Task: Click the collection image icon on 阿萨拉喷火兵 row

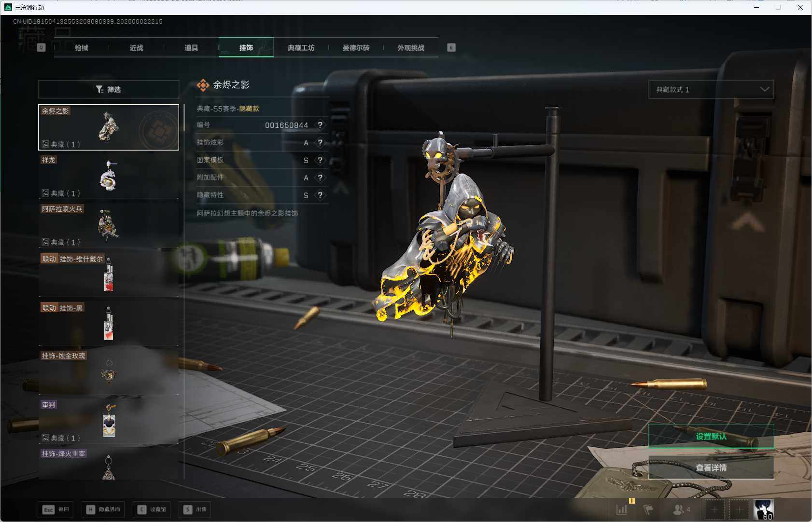Action: pos(45,242)
